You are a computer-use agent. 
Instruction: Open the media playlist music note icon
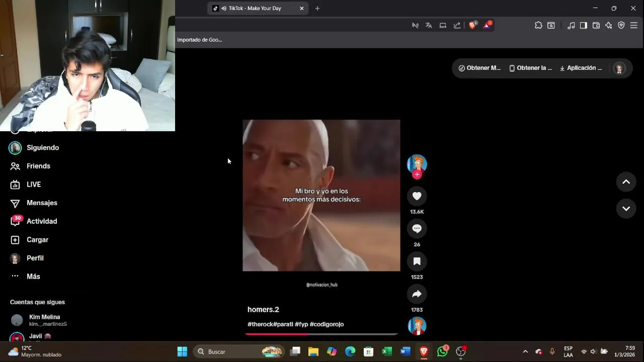tap(571, 26)
